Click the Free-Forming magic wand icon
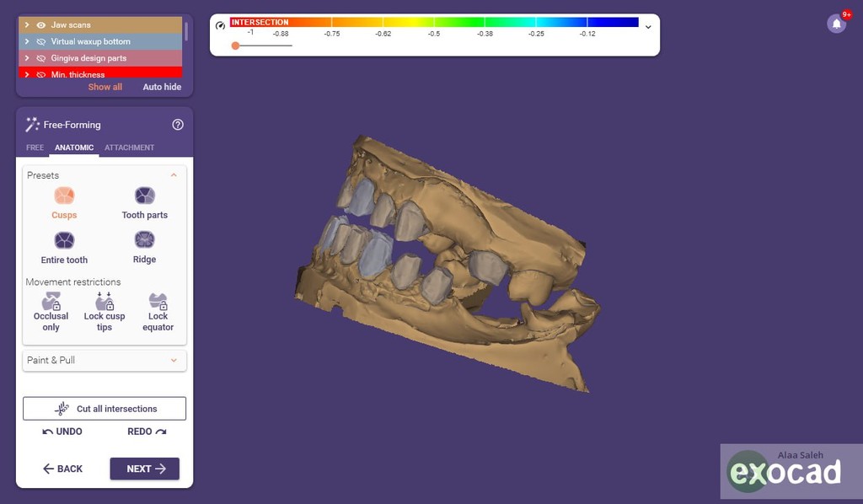This screenshot has width=863, height=504. click(x=32, y=125)
